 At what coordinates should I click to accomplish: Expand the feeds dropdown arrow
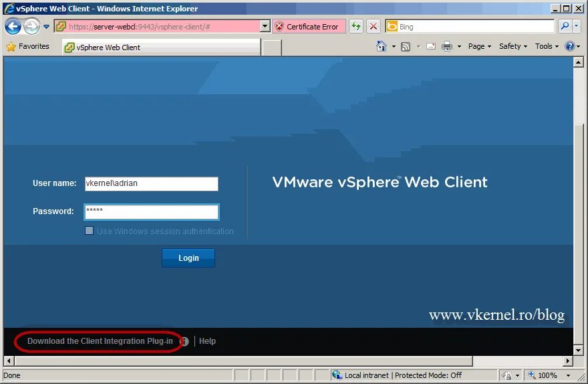(418, 47)
